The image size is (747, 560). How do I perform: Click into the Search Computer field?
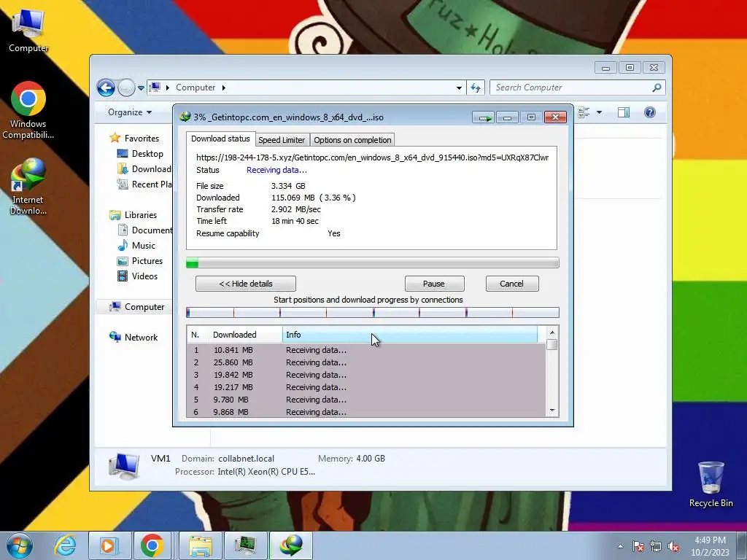point(578,87)
